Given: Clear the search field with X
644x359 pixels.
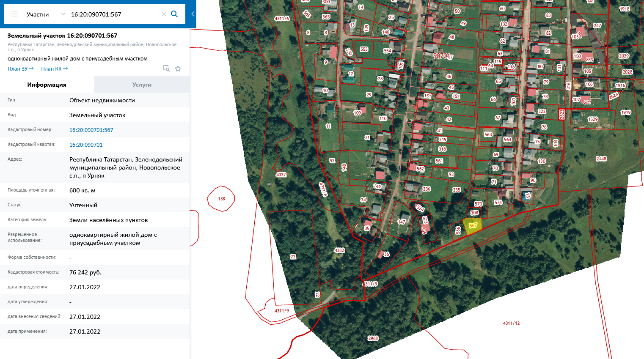Looking at the screenshot, I should click(x=164, y=14).
